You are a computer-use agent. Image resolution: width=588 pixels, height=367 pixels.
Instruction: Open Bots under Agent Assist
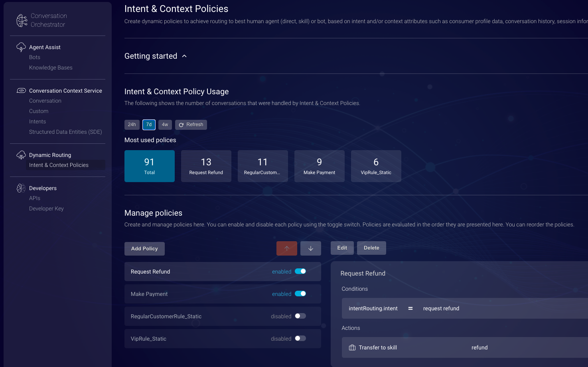35,58
